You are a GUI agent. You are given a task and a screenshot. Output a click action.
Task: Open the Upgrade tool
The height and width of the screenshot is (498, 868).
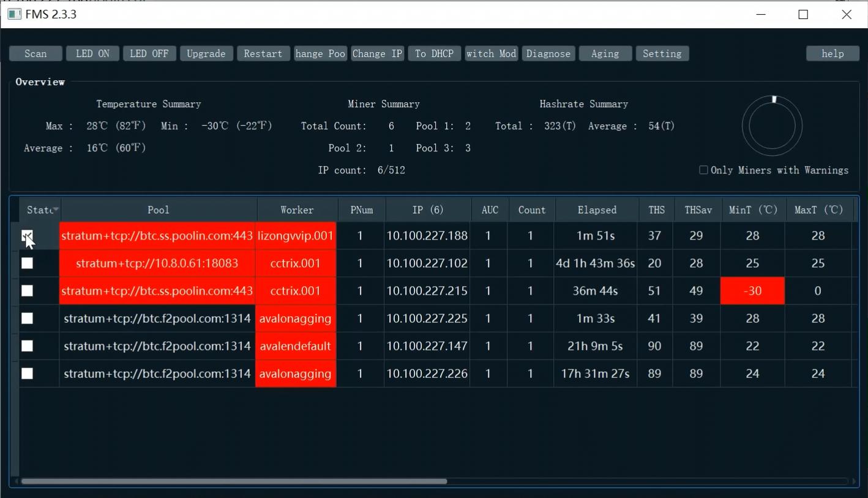[206, 53]
